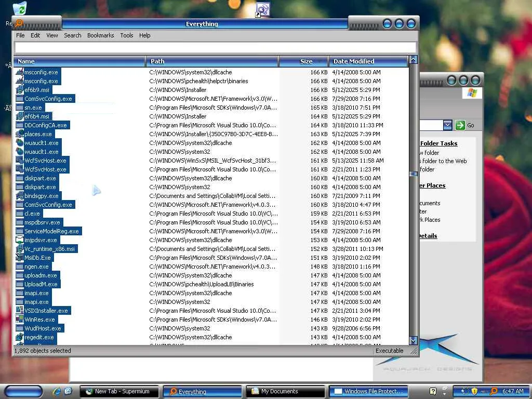Click wuauclt1.exe icon in dllcache row
This screenshot has width=532, height=399.
pyautogui.click(x=19, y=143)
